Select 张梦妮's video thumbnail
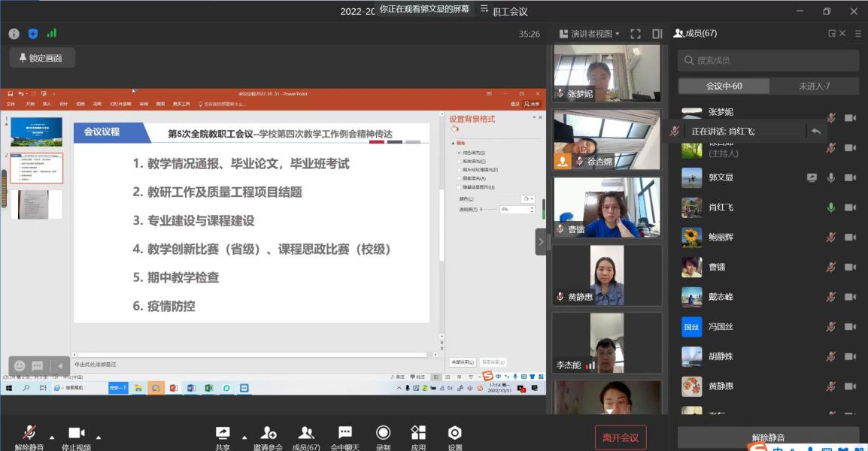868x451 pixels. pyautogui.click(x=607, y=73)
